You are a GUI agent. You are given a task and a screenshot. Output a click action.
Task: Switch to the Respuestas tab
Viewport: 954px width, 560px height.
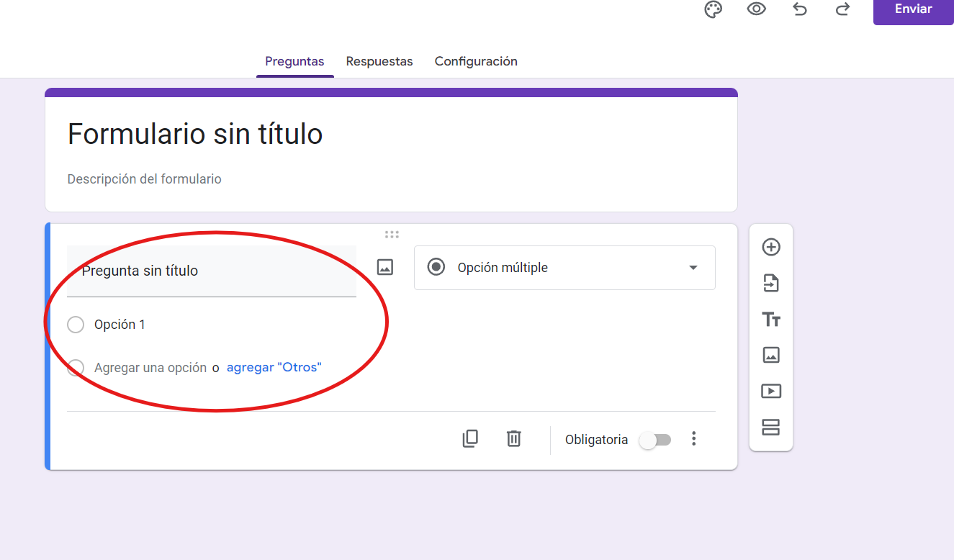[x=379, y=62]
